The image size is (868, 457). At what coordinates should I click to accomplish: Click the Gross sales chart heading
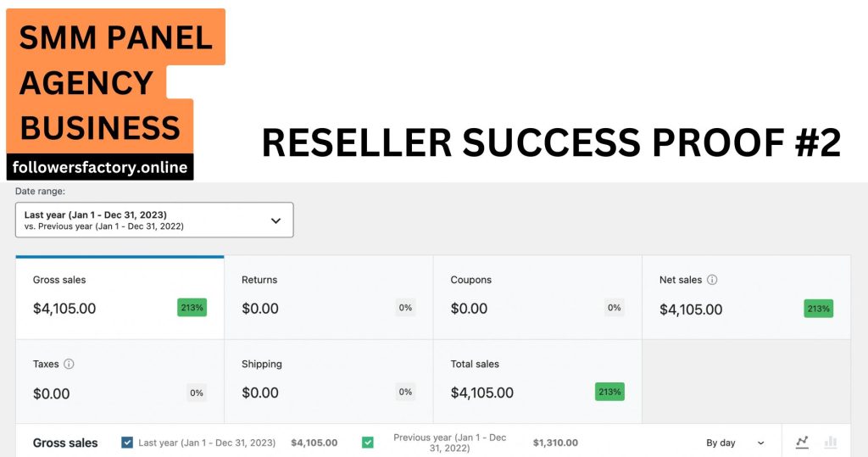coord(65,443)
